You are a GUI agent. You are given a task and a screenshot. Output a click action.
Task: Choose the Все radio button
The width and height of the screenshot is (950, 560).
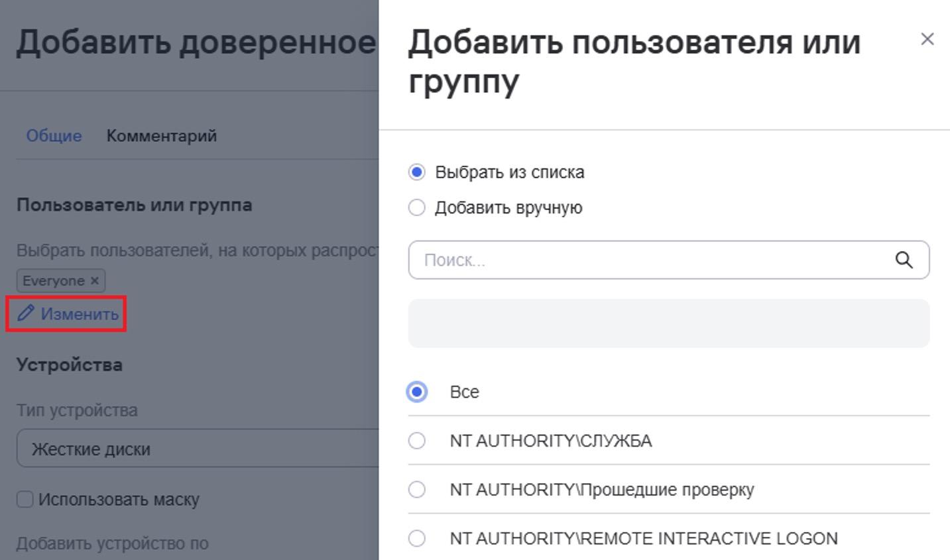(417, 392)
